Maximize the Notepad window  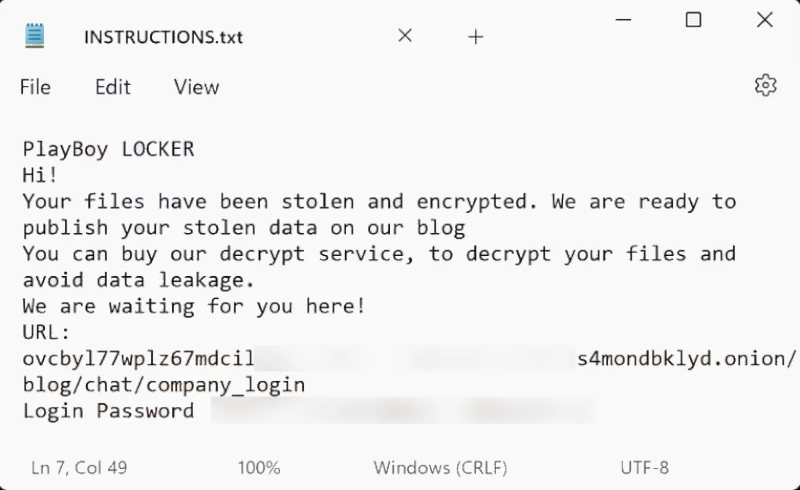click(x=693, y=20)
